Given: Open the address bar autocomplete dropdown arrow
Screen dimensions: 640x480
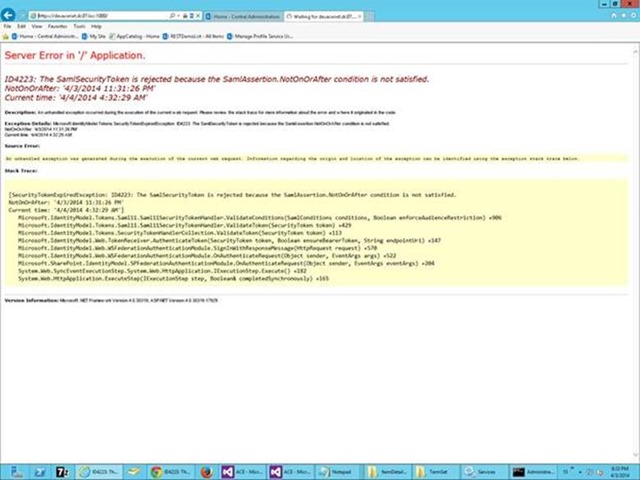Looking at the screenshot, I should 178,16.
